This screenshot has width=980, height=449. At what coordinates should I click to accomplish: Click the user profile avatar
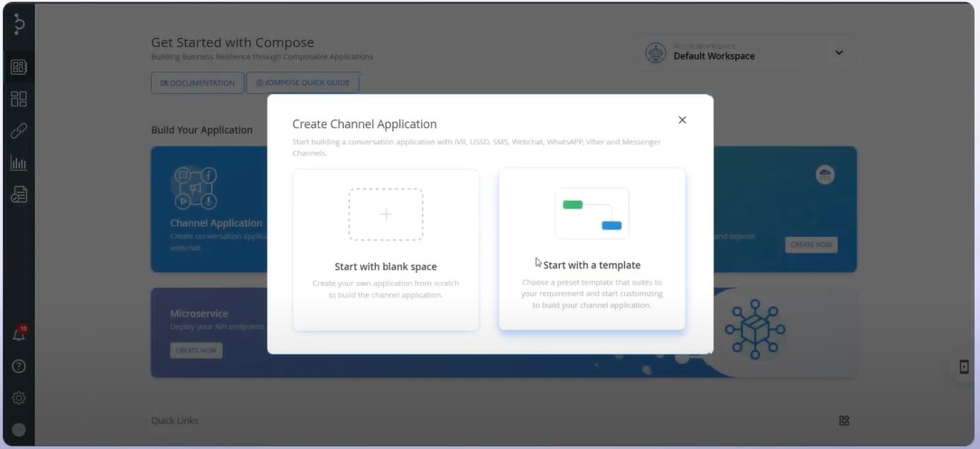[x=18, y=430]
